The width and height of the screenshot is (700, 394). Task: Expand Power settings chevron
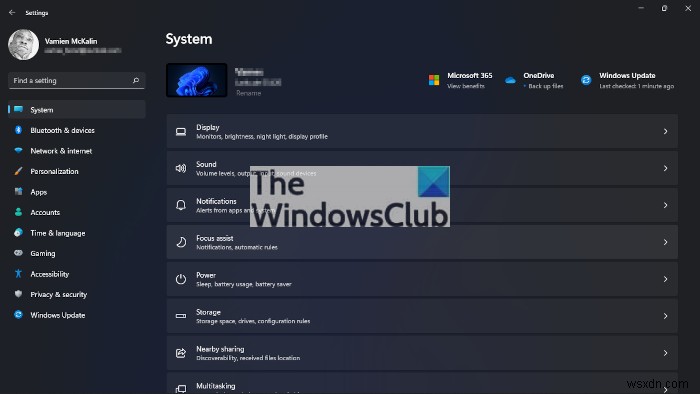665,279
